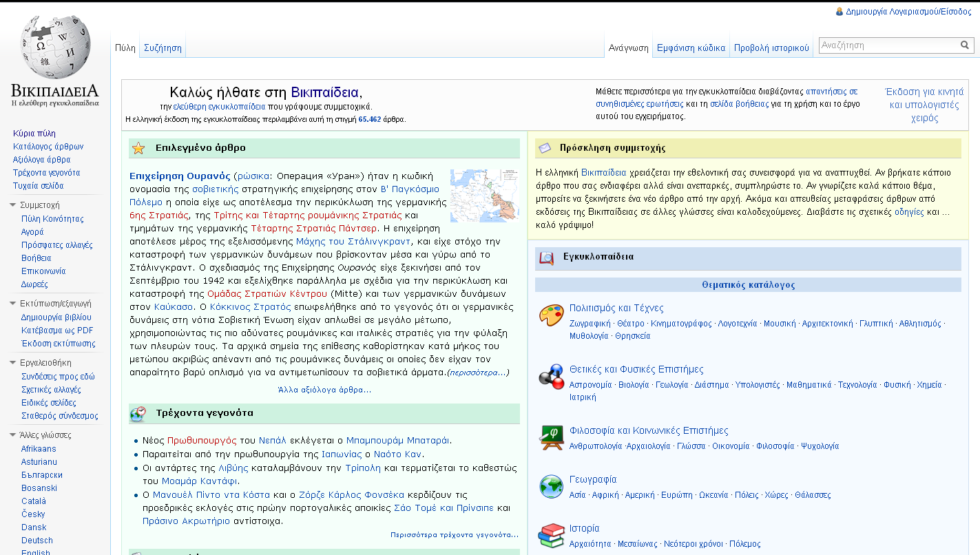Open Συνδέσεις προς εδώ link
Viewport: 980px width, 555px height.
(58, 377)
